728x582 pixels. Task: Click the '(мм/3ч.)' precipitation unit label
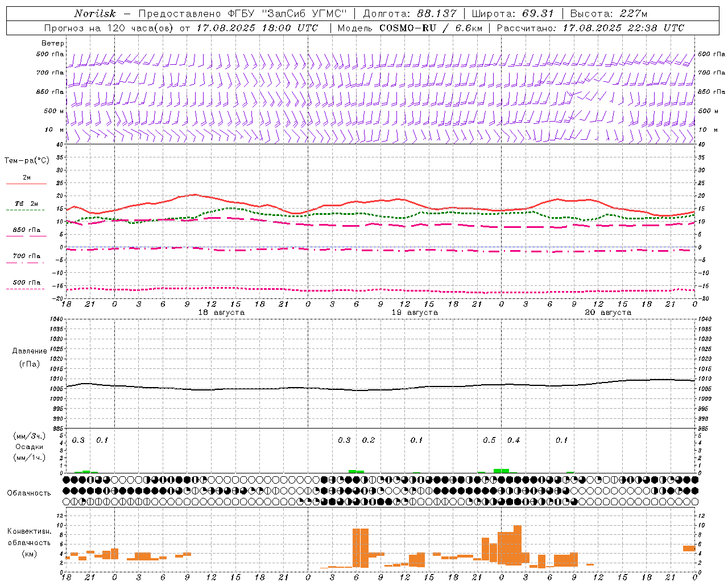click(30, 436)
